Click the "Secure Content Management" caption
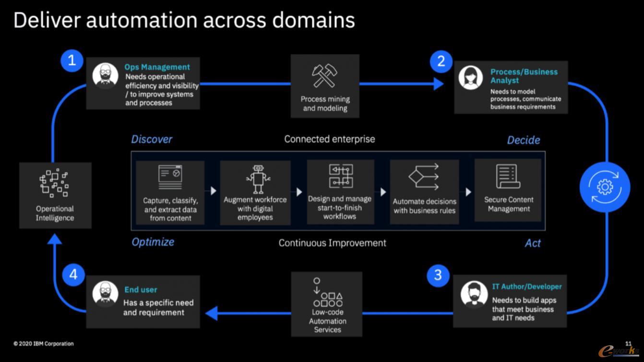 (x=509, y=204)
